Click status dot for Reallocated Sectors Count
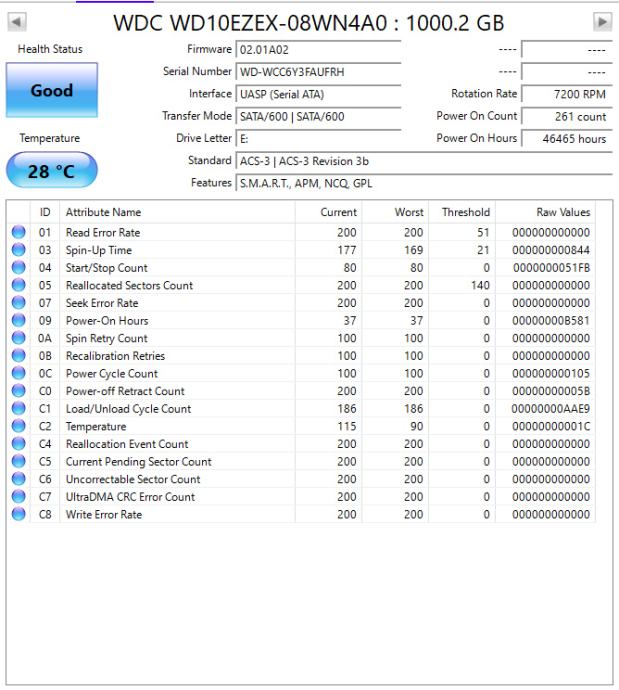Viewport: 619px width, 690px height. tap(18, 285)
